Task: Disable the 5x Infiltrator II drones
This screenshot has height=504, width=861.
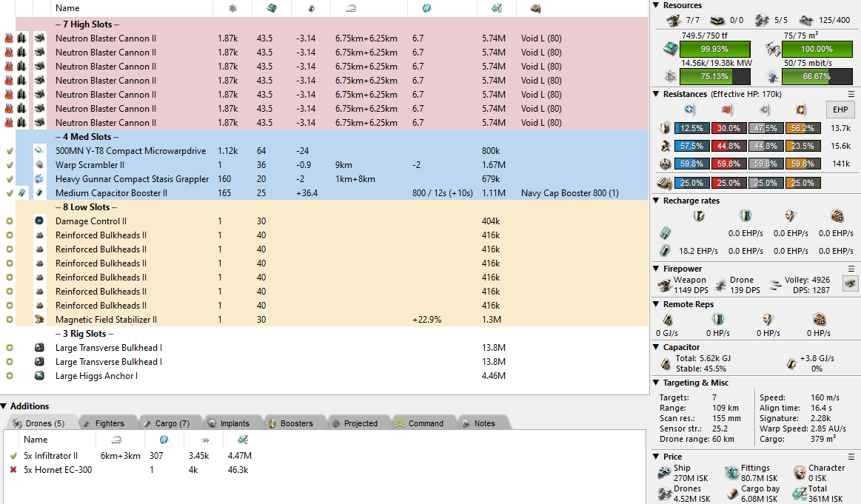Action: 13,456
